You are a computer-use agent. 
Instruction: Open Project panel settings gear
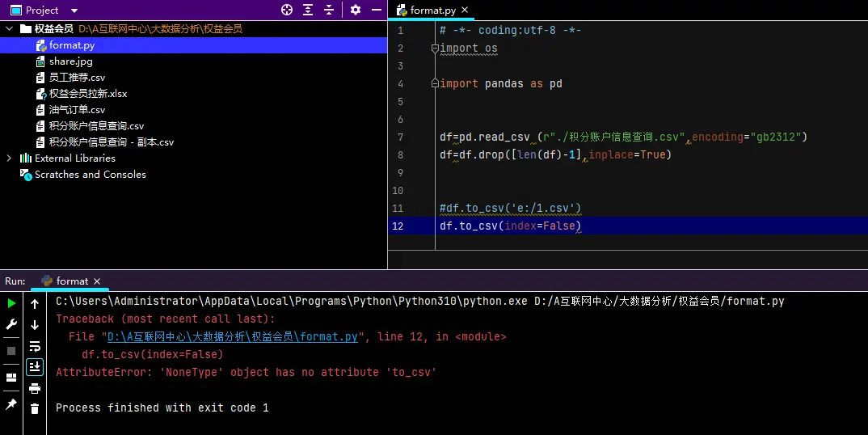356,10
